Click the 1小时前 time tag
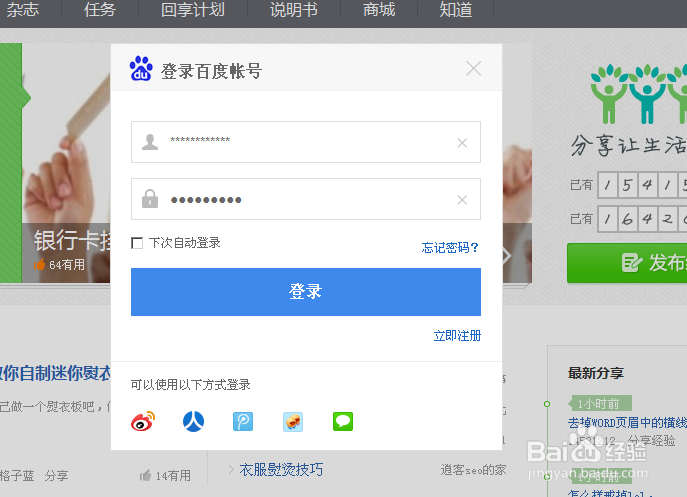 598,403
